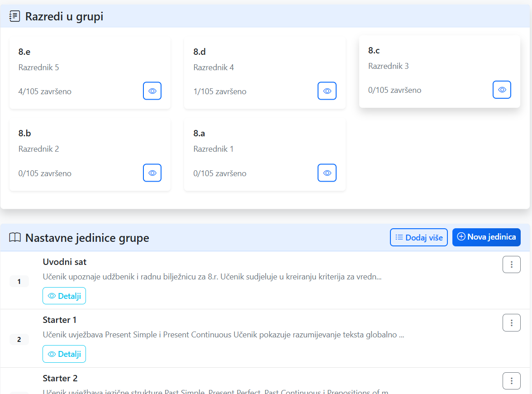Screen dimensions: 532x394
Task: Click the Uvodni sat description text
Action: 212,276
